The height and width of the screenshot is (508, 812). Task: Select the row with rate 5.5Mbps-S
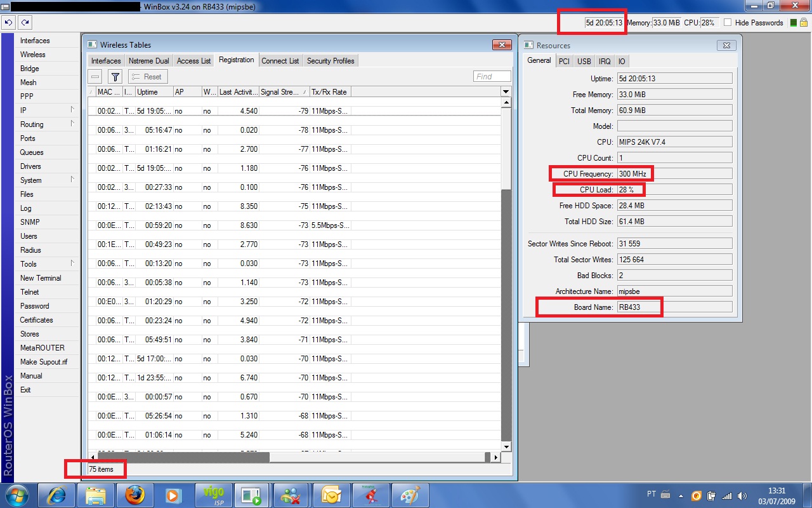tap(294, 225)
